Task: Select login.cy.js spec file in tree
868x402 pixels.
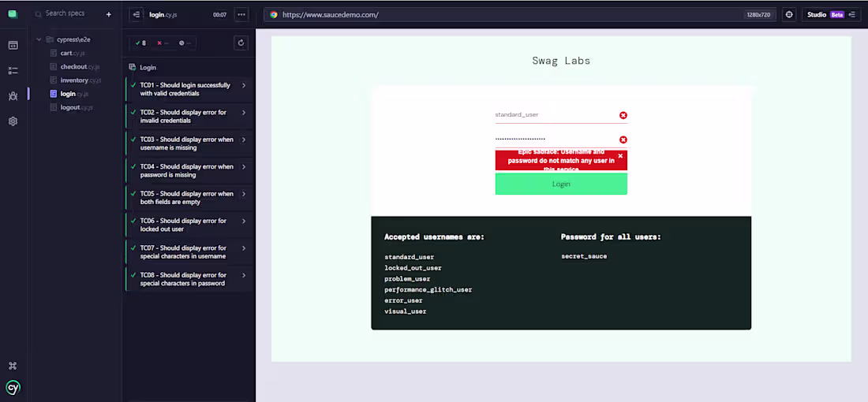Action: 75,94
